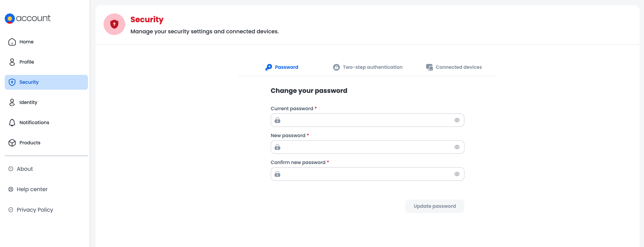Screen dimensions: 644x247
Task: Click the Home house icon
Action: point(12,42)
